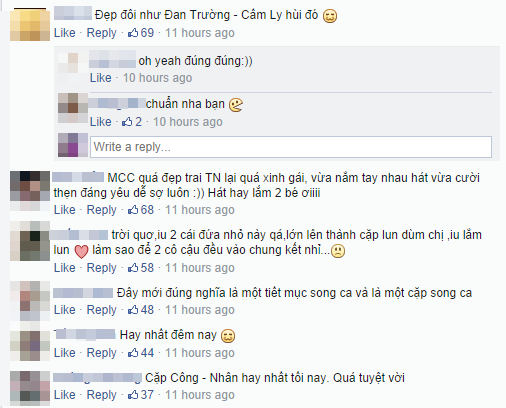506x408 pixels.
Task: Click the thumbs-up icon showing 68 likes
Action: point(133,209)
